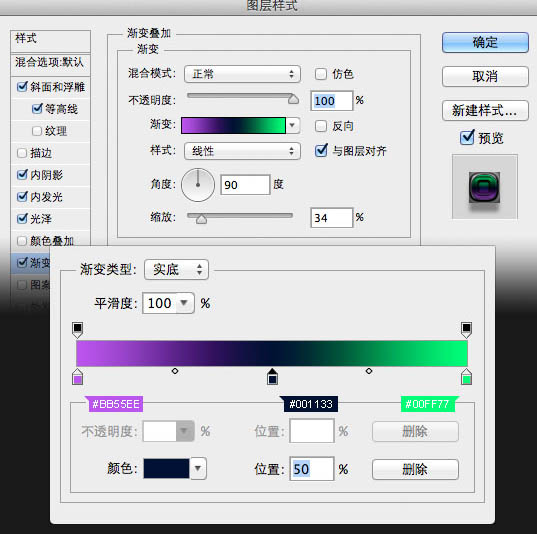Toggle 与图层对齐 checkbox
Viewport: 537px width, 534px height.
pyautogui.click(x=321, y=150)
